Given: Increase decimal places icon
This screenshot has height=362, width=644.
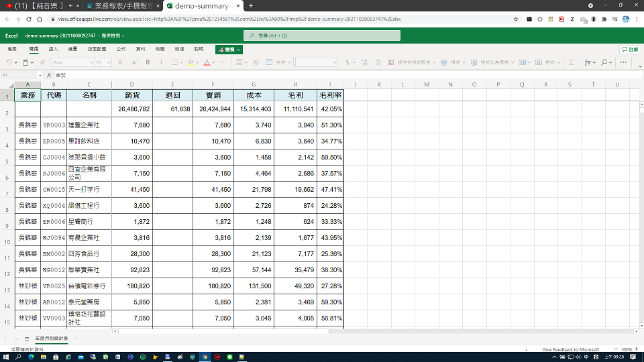Looking at the screenshot, I should 364,62.
